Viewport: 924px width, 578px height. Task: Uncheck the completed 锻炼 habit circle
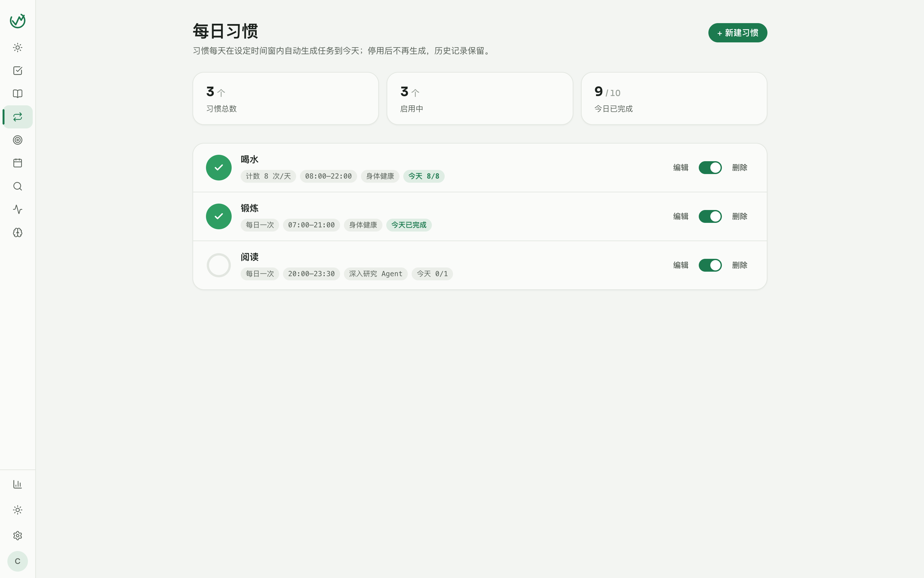219,216
